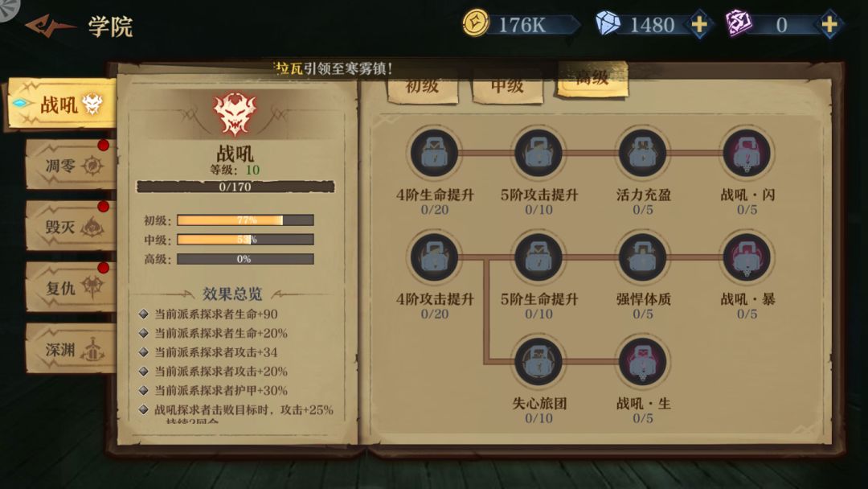
Task: Add diamonds with the plus button
Action: coord(699,24)
